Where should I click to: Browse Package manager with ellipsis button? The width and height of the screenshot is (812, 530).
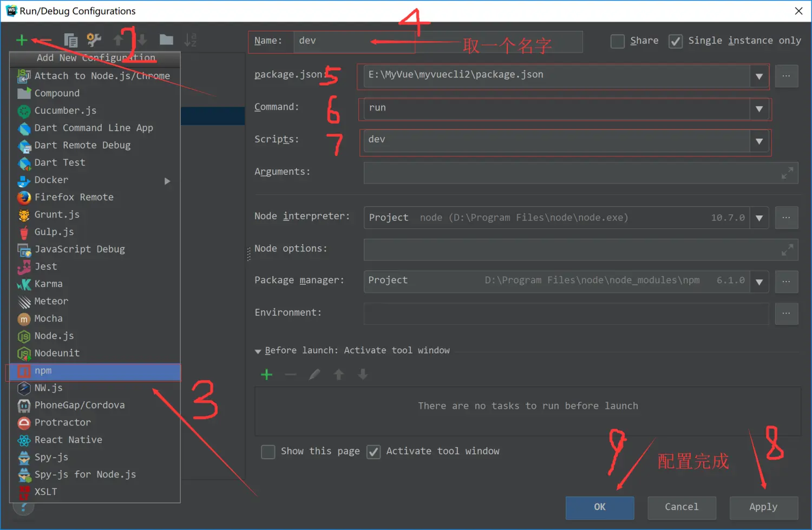click(x=787, y=282)
